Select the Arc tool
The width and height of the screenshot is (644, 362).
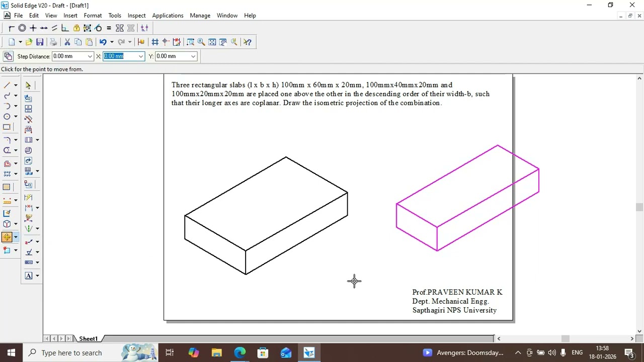7,106
